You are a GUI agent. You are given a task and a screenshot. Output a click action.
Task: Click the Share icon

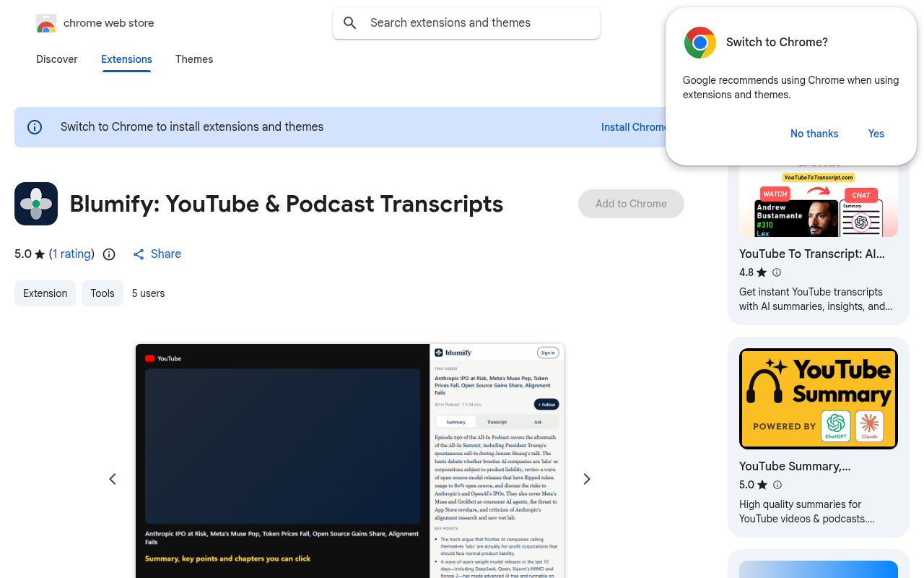[139, 254]
